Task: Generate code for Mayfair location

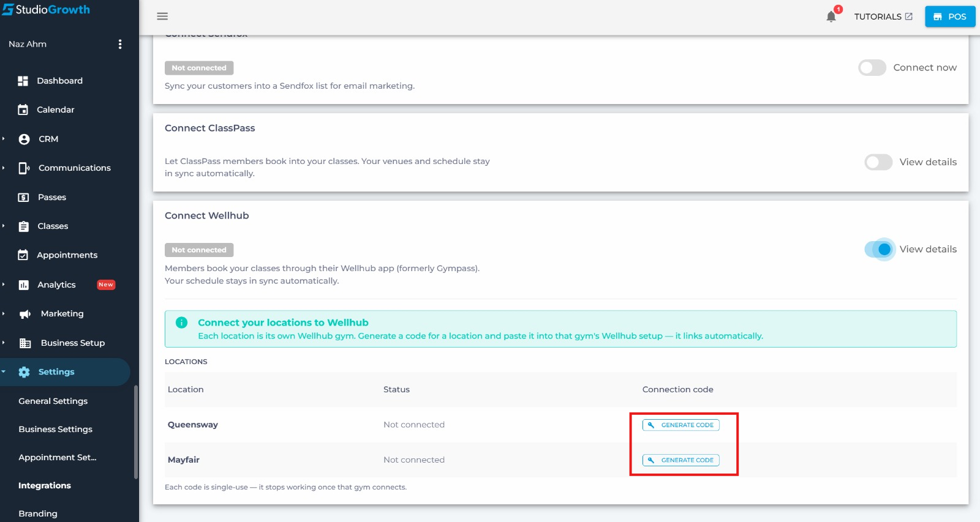Action: 681,460
